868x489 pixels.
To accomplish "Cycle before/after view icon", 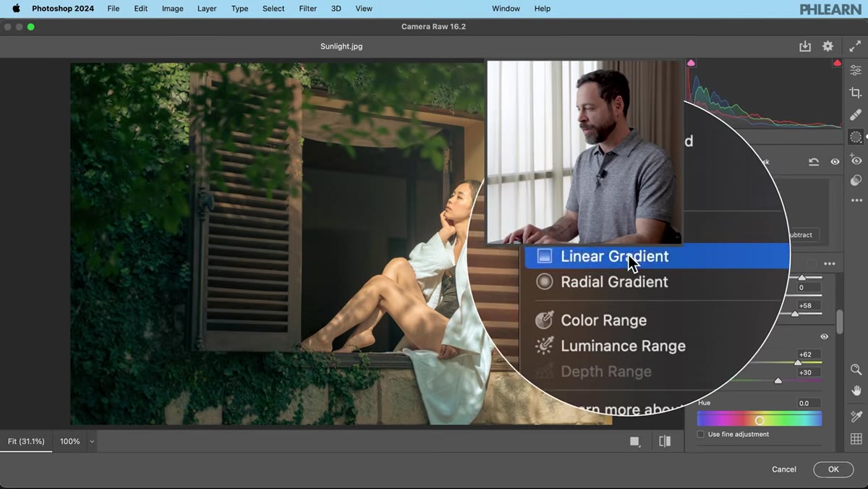I will pos(665,441).
